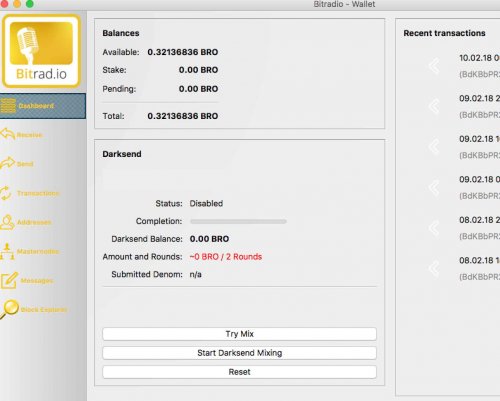This screenshot has width=500, height=401.
Task: Click the Addresses person icon
Action: point(7,222)
